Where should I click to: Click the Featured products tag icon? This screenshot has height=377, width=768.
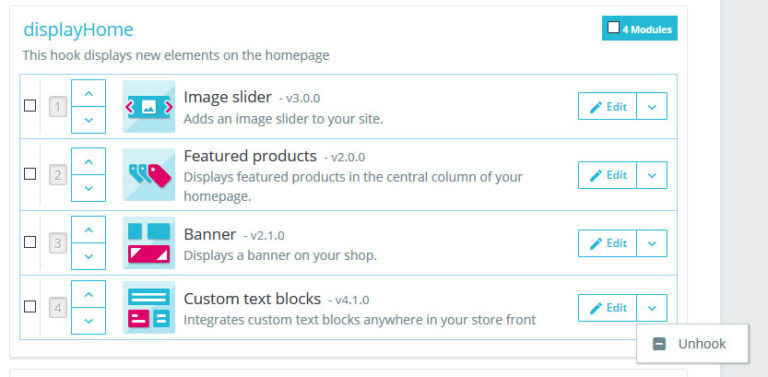(149, 175)
